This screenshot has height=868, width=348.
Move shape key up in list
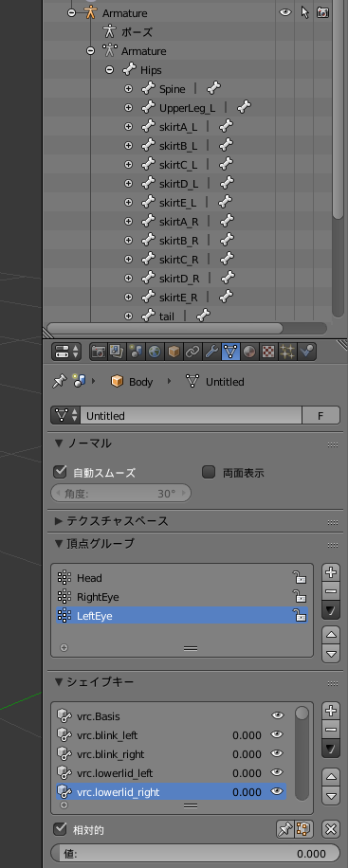(x=331, y=777)
